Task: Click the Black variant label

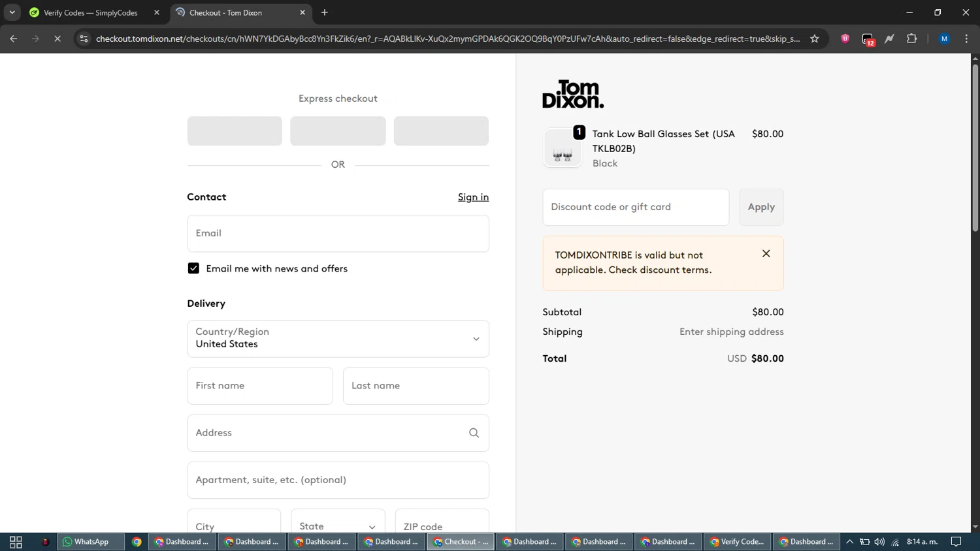Action: (x=605, y=164)
